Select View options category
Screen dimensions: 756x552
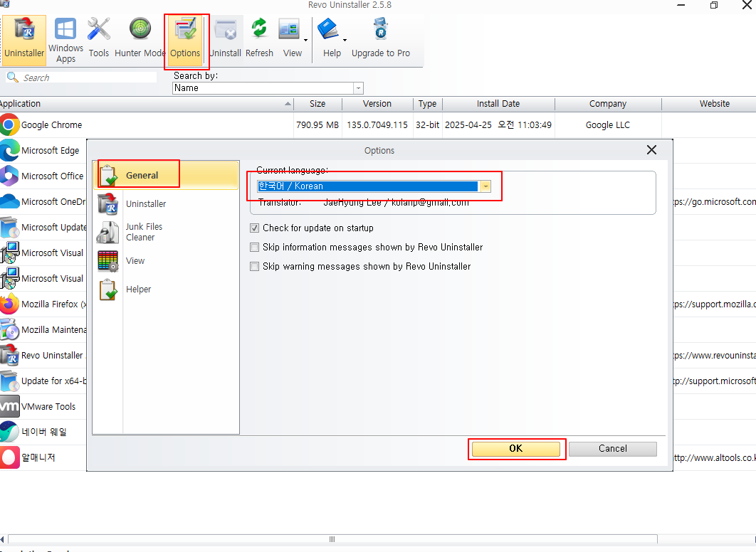(x=166, y=260)
